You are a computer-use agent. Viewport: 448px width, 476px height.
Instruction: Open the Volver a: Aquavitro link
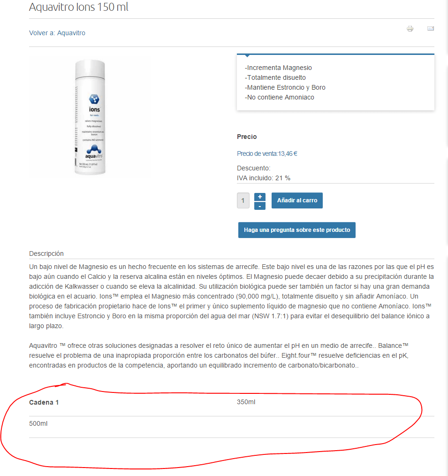point(57,33)
